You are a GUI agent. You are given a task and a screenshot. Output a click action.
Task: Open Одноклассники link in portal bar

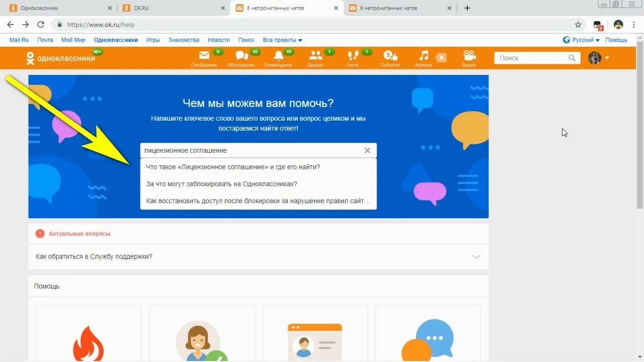[x=116, y=40]
